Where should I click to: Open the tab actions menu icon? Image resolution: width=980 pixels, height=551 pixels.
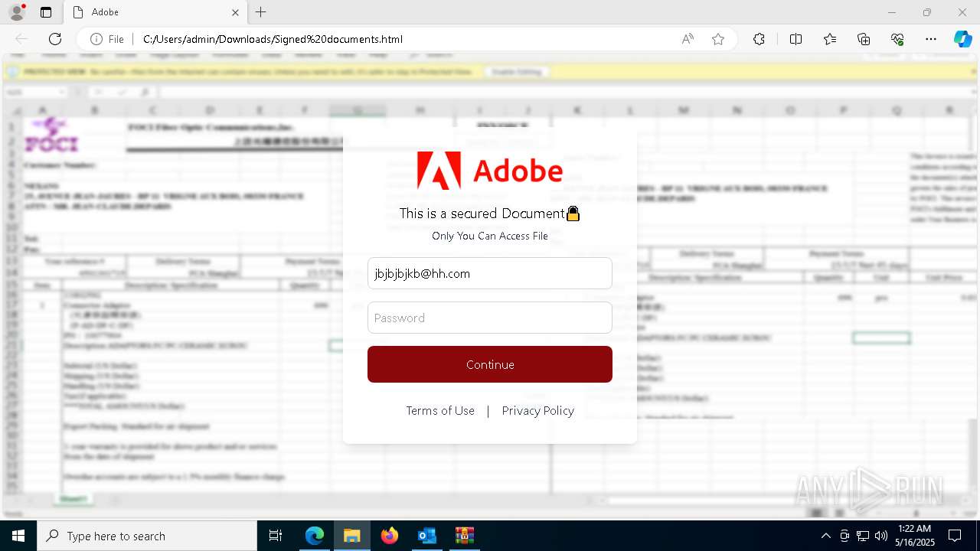(46, 12)
